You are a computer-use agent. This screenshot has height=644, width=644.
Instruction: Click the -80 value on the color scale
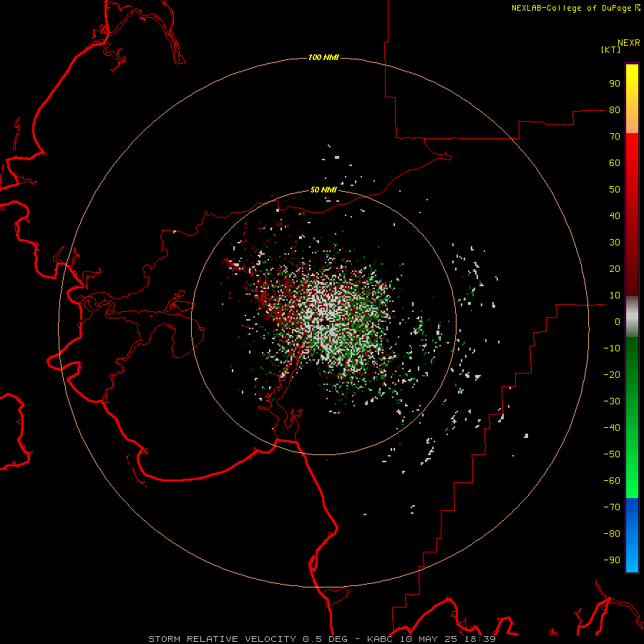(x=612, y=534)
